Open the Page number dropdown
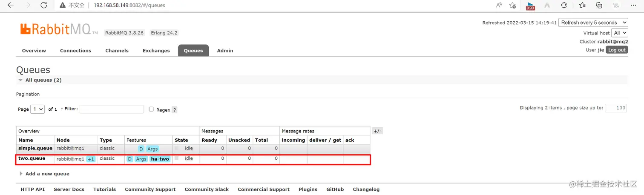Image resolution: width=644 pixels, height=195 pixels. click(37, 109)
